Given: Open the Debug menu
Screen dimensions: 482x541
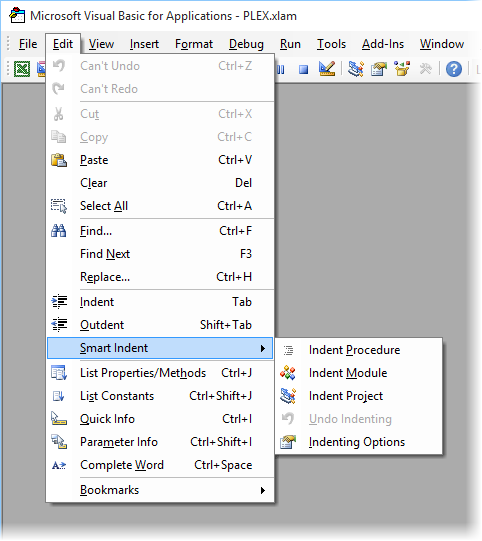Looking at the screenshot, I should [246, 44].
